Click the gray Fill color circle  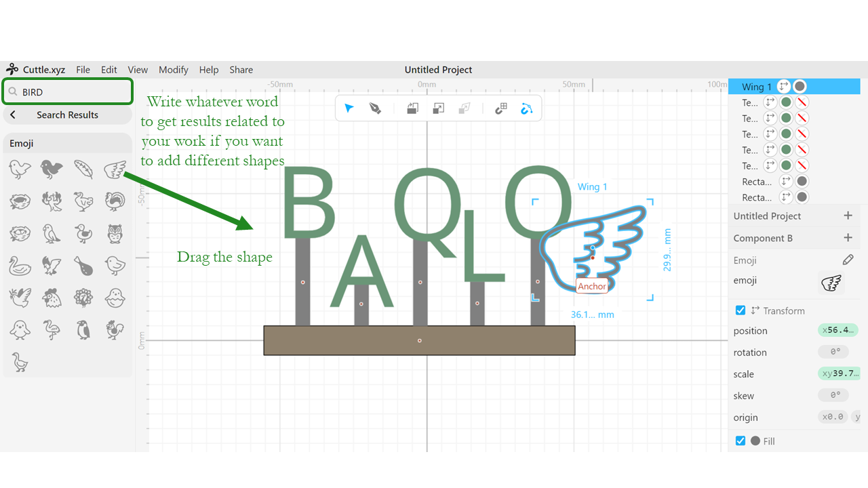click(x=755, y=441)
